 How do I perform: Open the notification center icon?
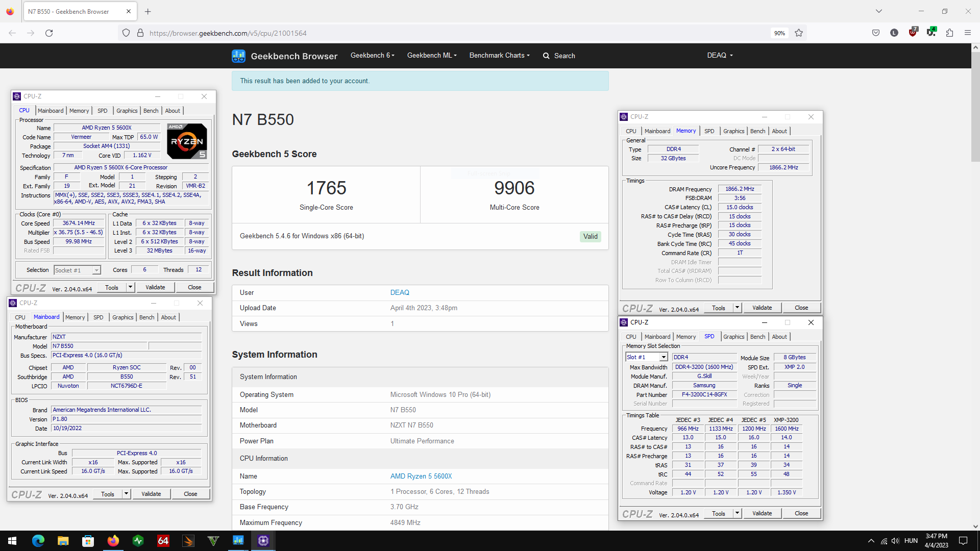click(963, 541)
